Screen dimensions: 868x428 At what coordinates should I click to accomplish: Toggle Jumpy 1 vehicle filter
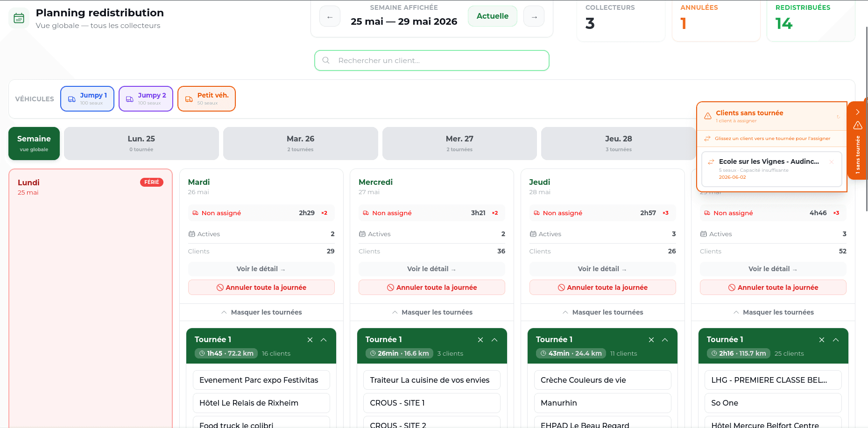87,98
